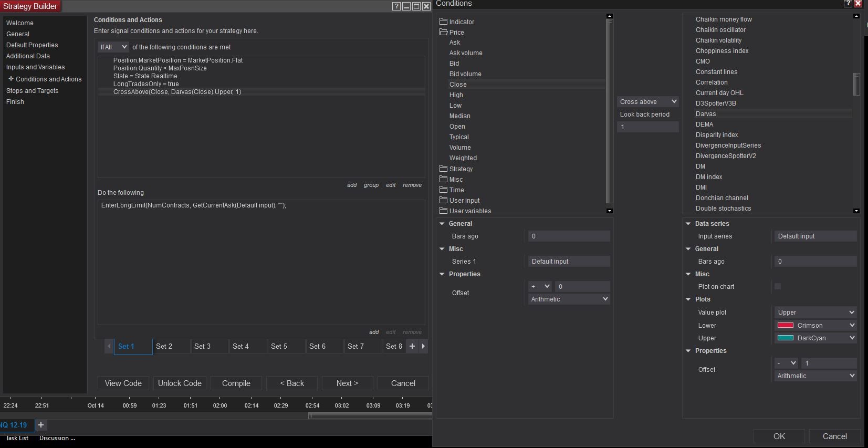Image resolution: width=868 pixels, height=448 pixels.
Task: Select the Chaikin oscillator indicator
Action: 720,30
